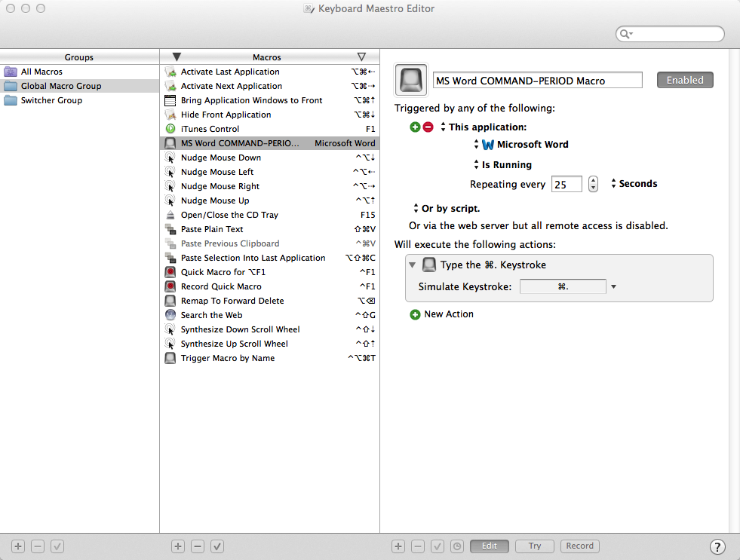Click the All Macros folder icon
The height and width of the screenshot is (560, 740).
[11, 72]
